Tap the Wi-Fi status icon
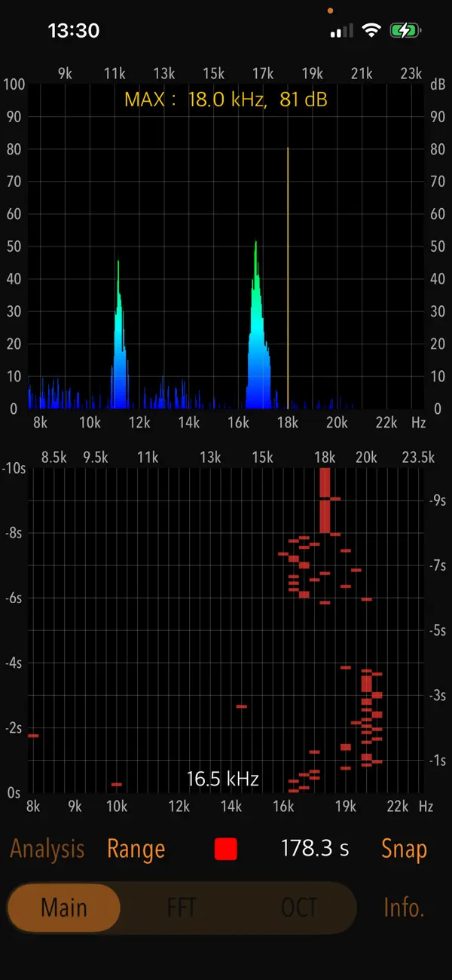Image resolution: width=452 pixels, height=980 pixels. tap(371, 31)
